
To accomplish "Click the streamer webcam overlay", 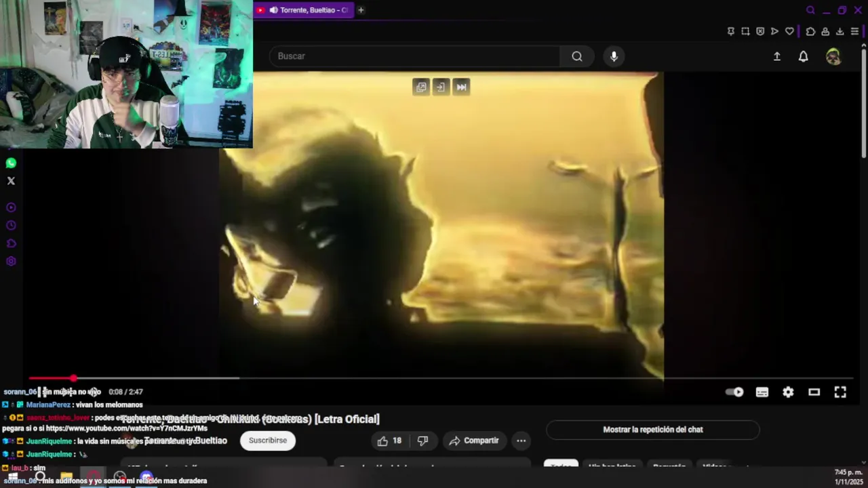I will click(126, 74).
